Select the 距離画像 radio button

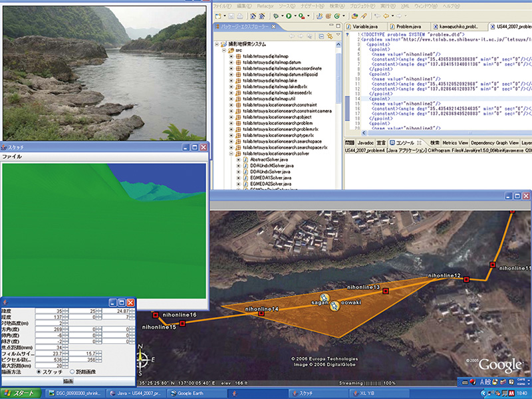point(72,371)
